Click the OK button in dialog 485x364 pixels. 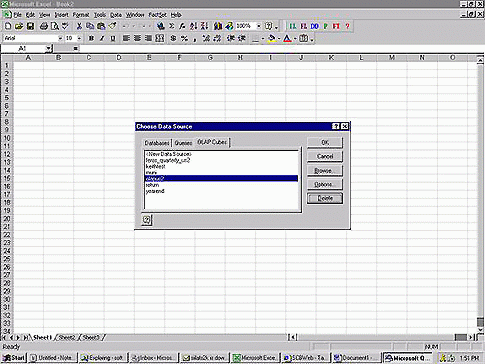tap(325, 142)
